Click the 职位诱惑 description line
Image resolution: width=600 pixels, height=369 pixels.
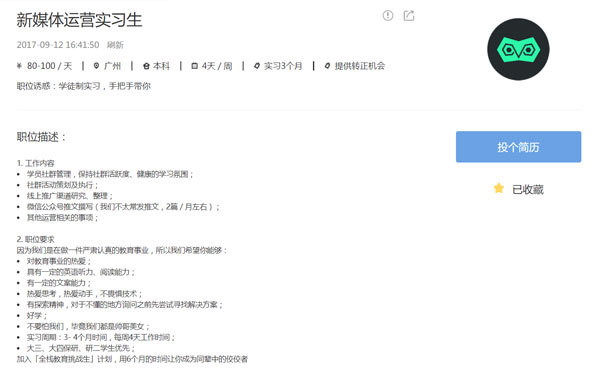pyautogui.click(x=83, y=86)
